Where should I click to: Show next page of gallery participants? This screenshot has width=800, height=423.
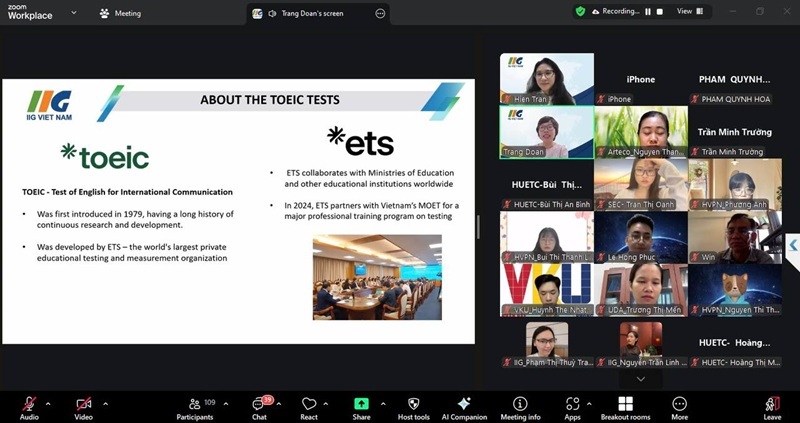(641, 379)
